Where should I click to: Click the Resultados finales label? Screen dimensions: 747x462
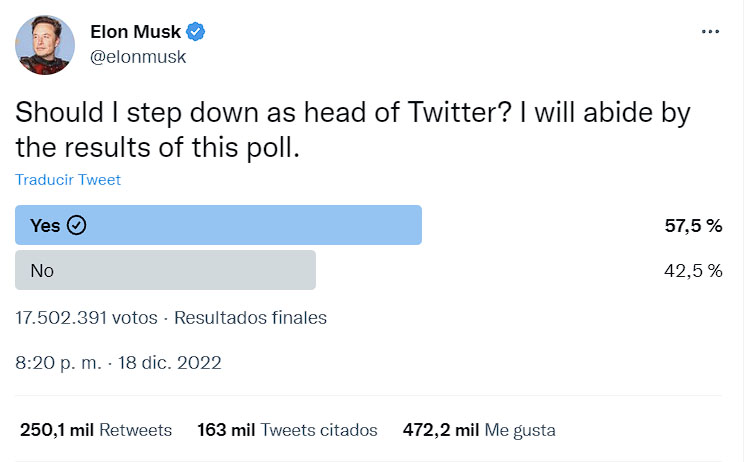point(251,318)
